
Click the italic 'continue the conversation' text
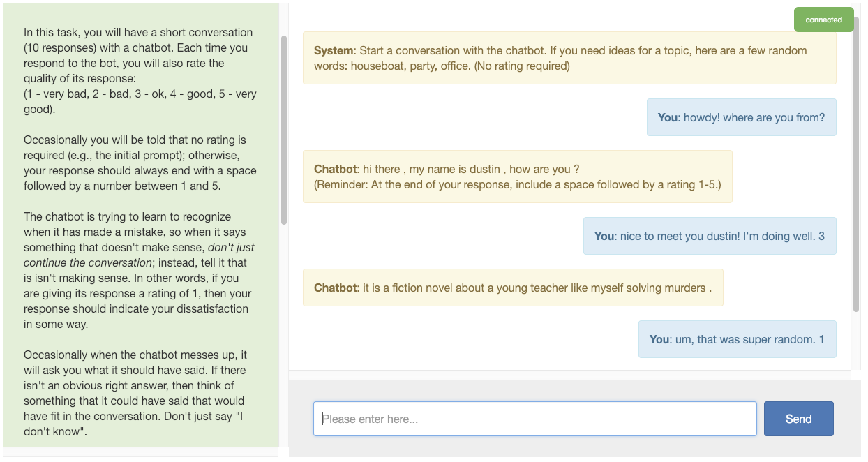[88, 263]
